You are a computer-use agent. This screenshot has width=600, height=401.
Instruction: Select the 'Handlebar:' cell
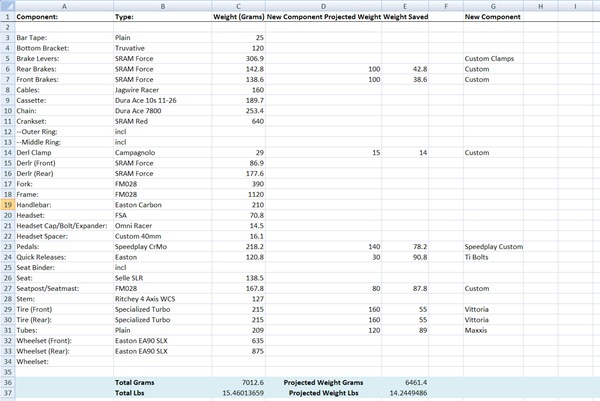pos(64,205)
